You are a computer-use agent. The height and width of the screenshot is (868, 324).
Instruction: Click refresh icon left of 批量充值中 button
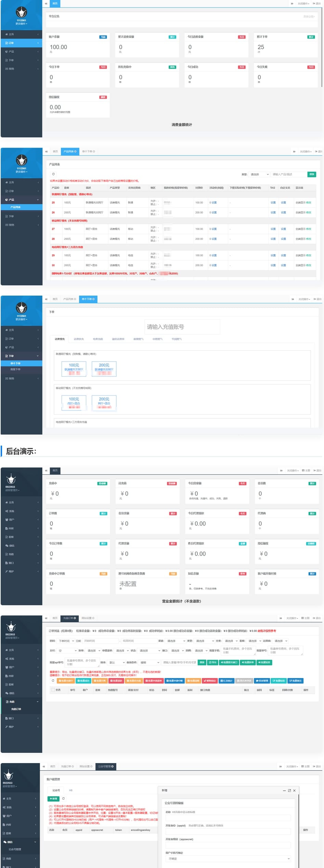pyautogui.click(x=53, y=680)
